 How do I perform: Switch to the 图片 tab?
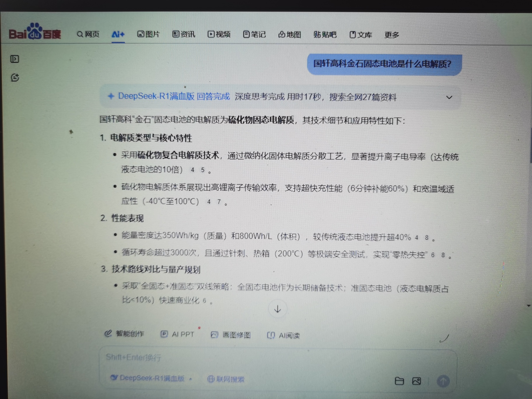coord(148,34)
